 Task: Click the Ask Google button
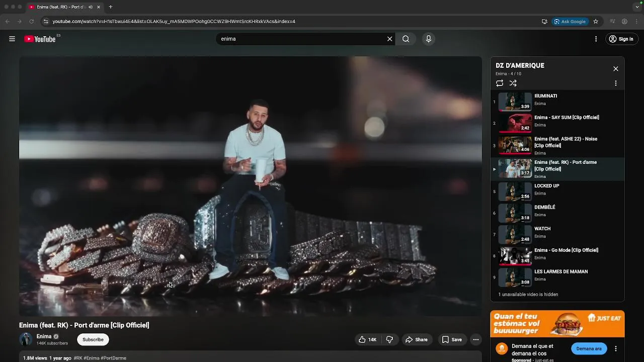tap(570, 22)
